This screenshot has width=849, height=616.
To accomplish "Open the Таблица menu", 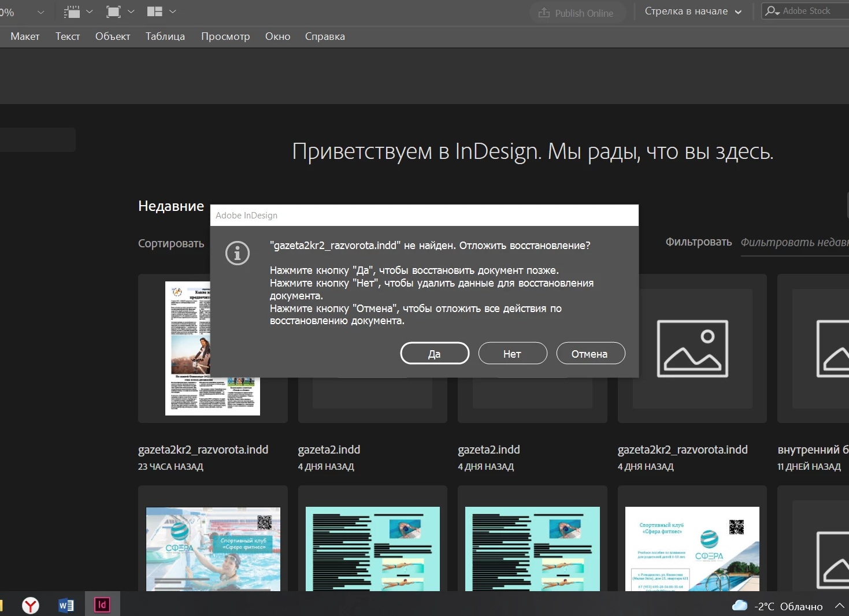I will (x=165, y=36).
